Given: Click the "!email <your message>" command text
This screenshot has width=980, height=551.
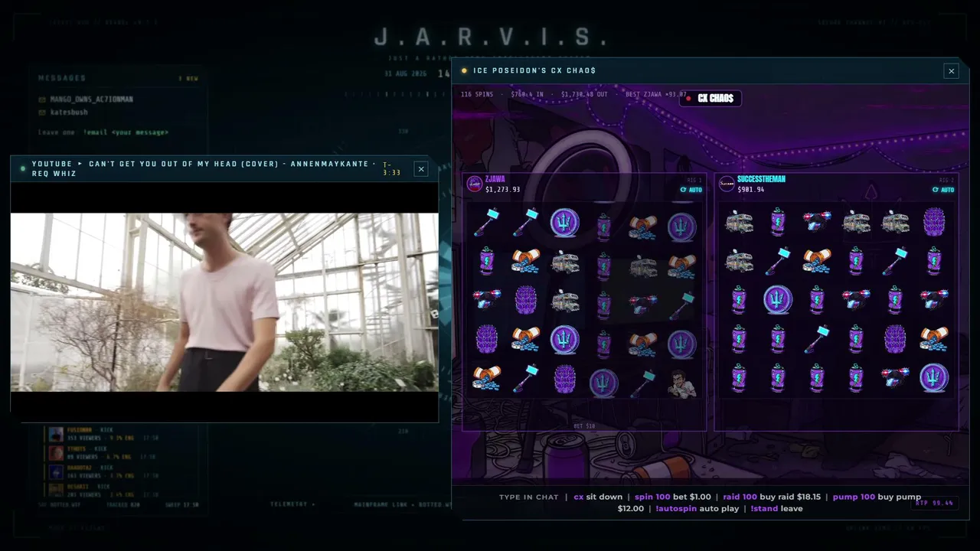Looking at the screenshot, I should (126, 132).
